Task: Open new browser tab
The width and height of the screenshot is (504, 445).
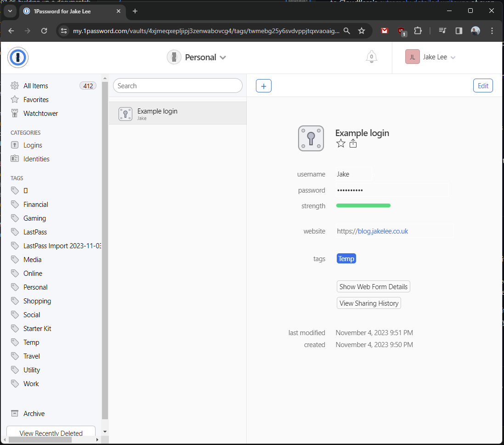Action: tap(135, 11)
